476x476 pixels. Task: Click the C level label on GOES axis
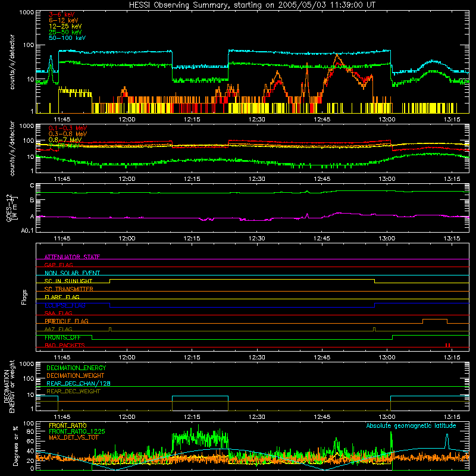32,186
